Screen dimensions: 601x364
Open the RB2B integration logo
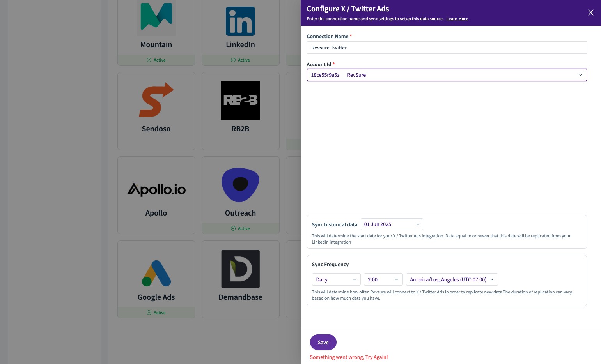tap(240, 101)
